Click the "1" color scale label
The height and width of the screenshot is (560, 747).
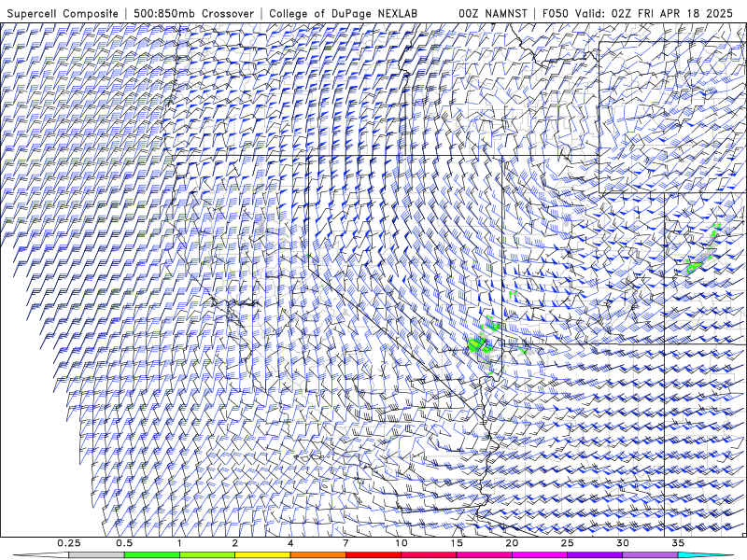point(179,543)
